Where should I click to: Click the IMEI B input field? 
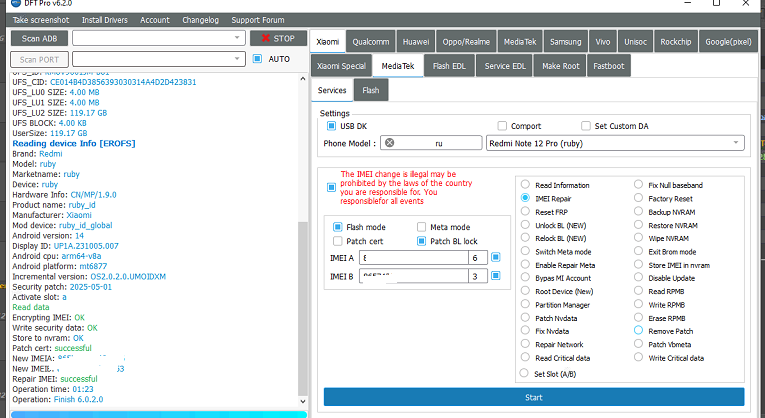pos(414,276)
